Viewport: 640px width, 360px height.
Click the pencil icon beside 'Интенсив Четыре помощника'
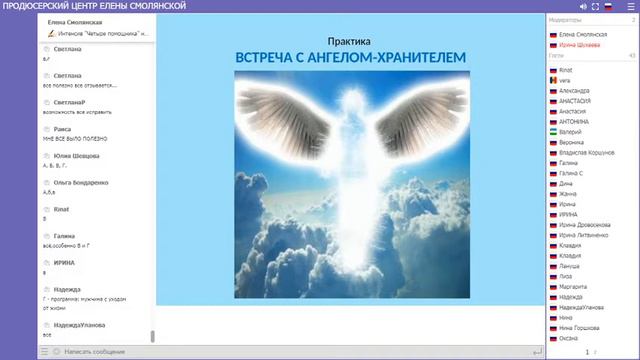click(51, 33)
